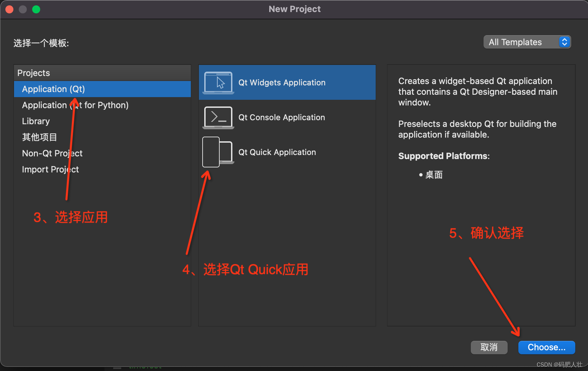Click the Qt Console Application terminal icon
588x371 pixels.
coord(218,118)
